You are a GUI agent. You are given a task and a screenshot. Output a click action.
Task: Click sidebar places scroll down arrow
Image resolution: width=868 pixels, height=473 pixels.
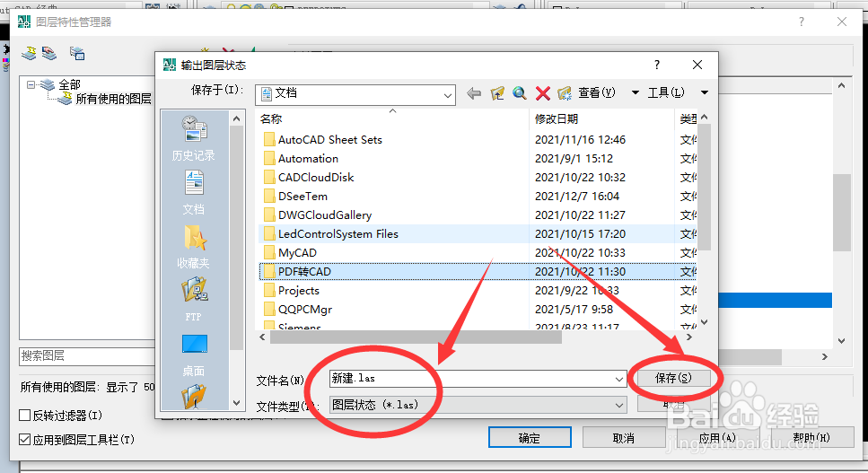pyautogui.click(x=236, y=403)
